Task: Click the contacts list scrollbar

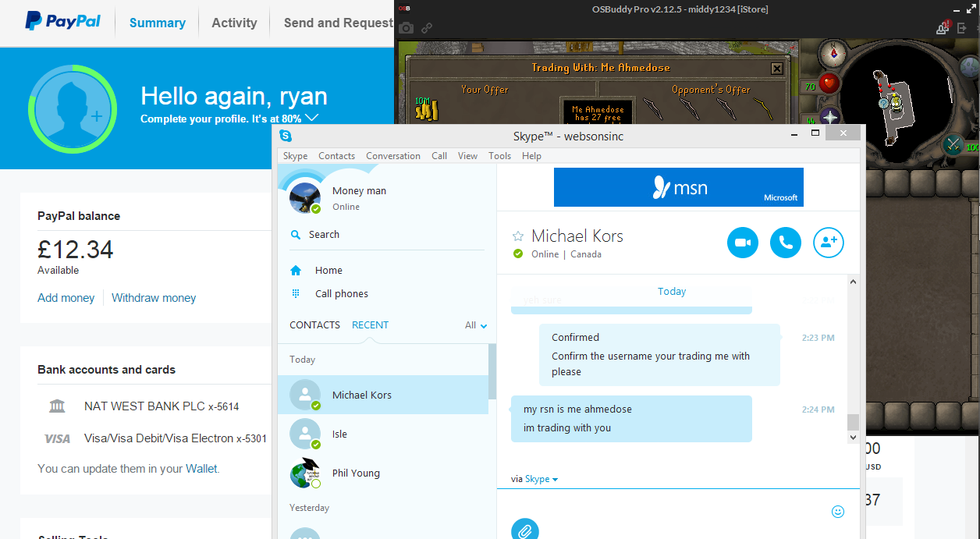Action: [492, 371]
